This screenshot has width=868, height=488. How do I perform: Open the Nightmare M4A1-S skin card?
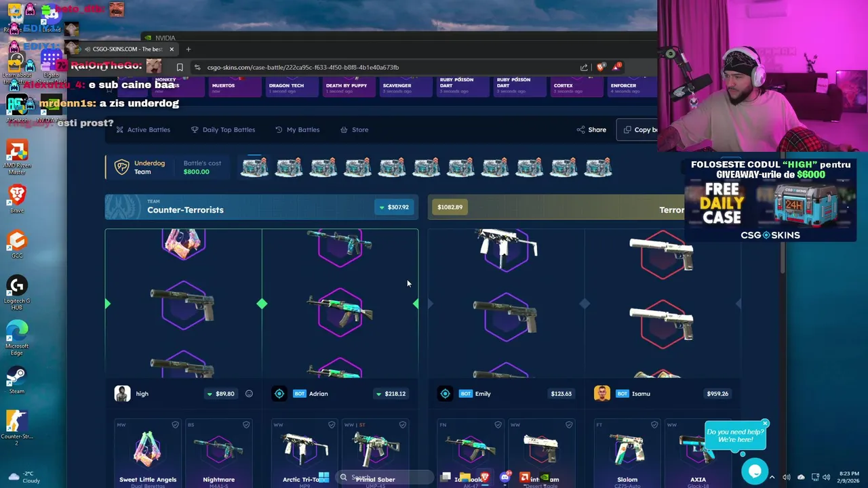point(218,453)
